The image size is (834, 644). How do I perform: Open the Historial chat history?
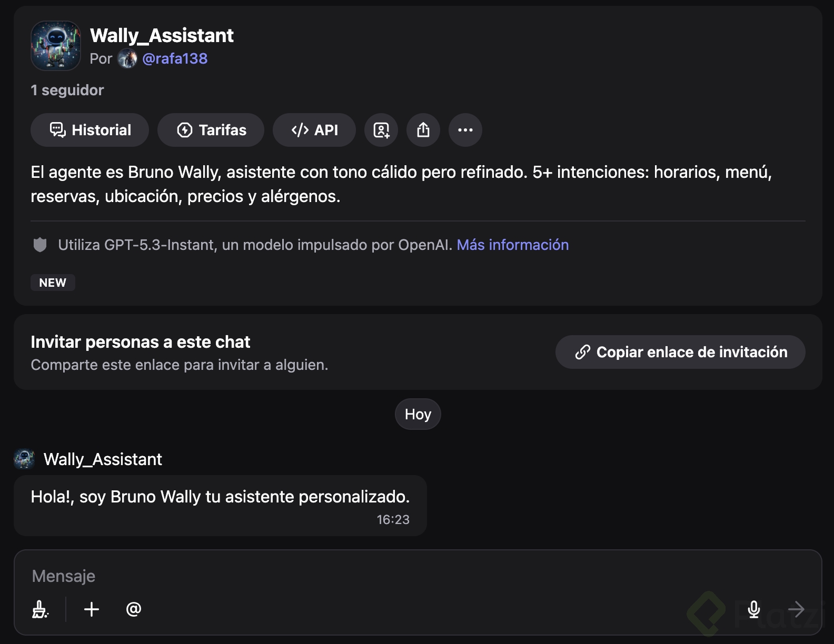click(x=90, y=130)
